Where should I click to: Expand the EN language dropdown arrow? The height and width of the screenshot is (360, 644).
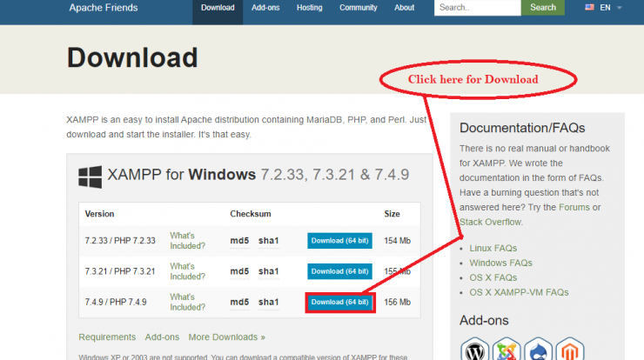620,8
